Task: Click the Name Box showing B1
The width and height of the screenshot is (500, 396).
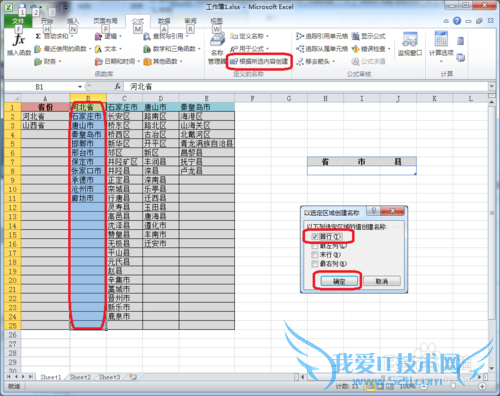Action: pos(41,87)
